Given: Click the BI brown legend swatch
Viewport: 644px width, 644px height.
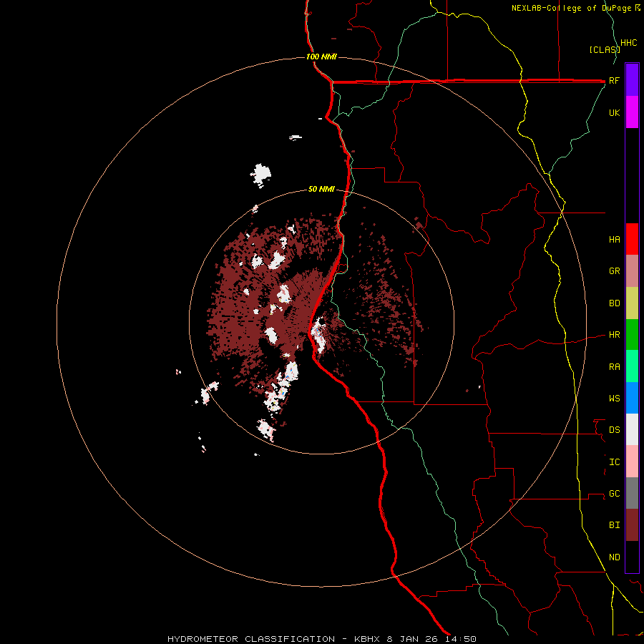Looking at the screenshot, I should click(x=632, y=525).
